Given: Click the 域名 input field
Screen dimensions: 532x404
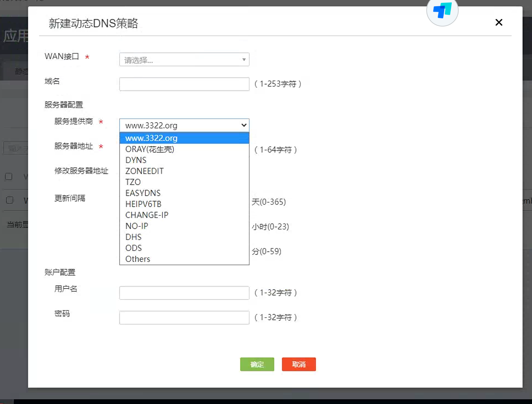Looking at the screenshot, I should pos(184,84).
